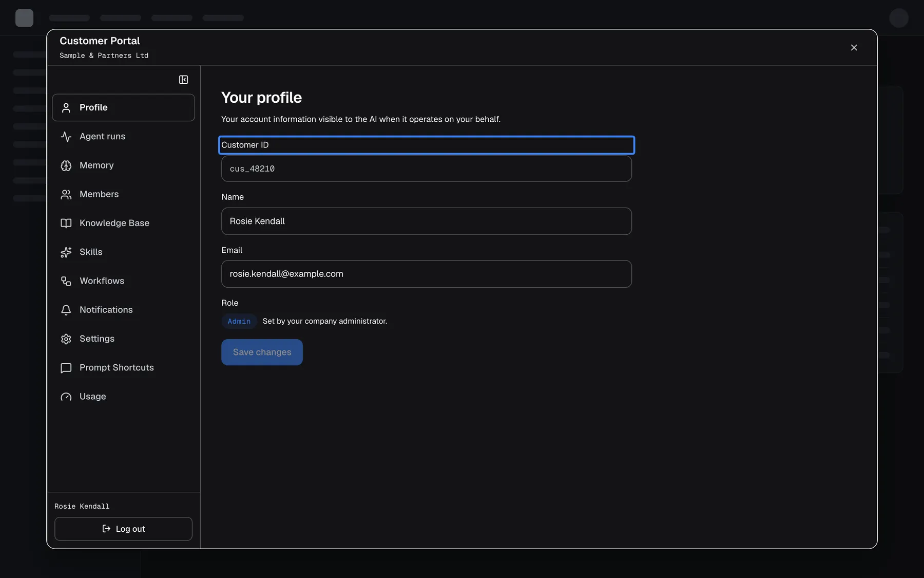Click 'Set by your company administrator' text
The height and width of the screenshot is (578, 924).
click(325, 321)
